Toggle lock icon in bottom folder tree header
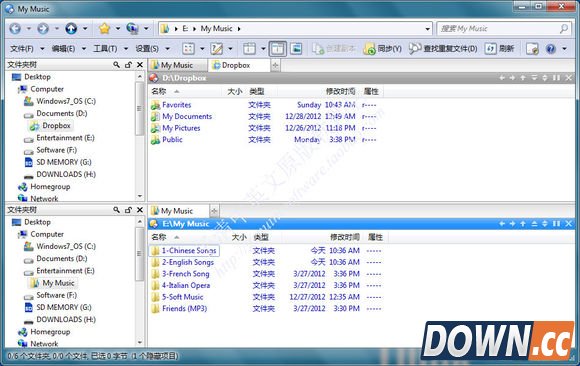580x366 pixels. tap(128, 210)
